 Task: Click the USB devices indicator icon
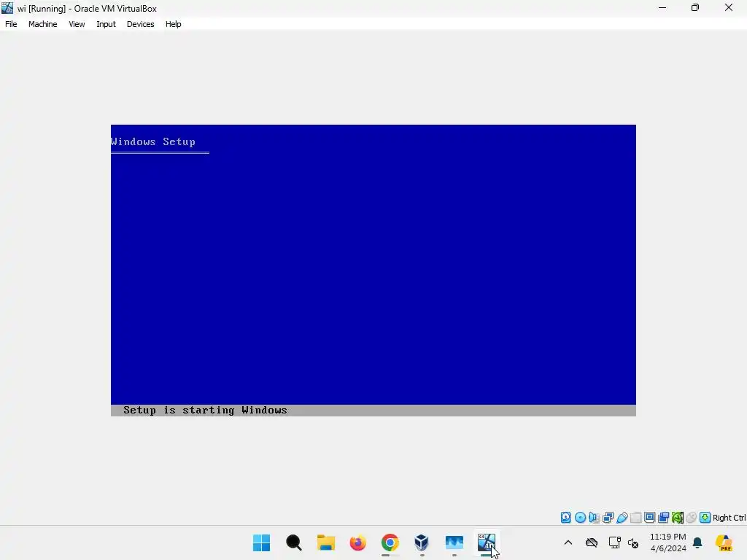coord(622,518)
